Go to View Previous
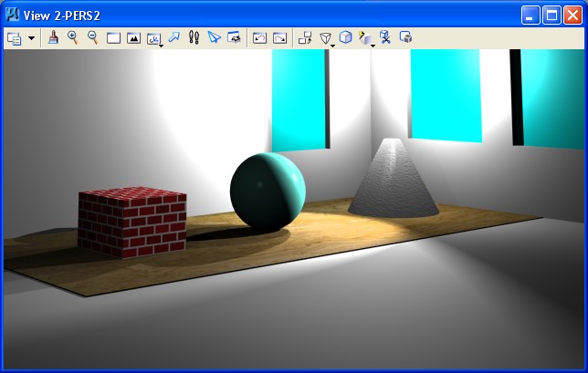 tap(259, 37)
